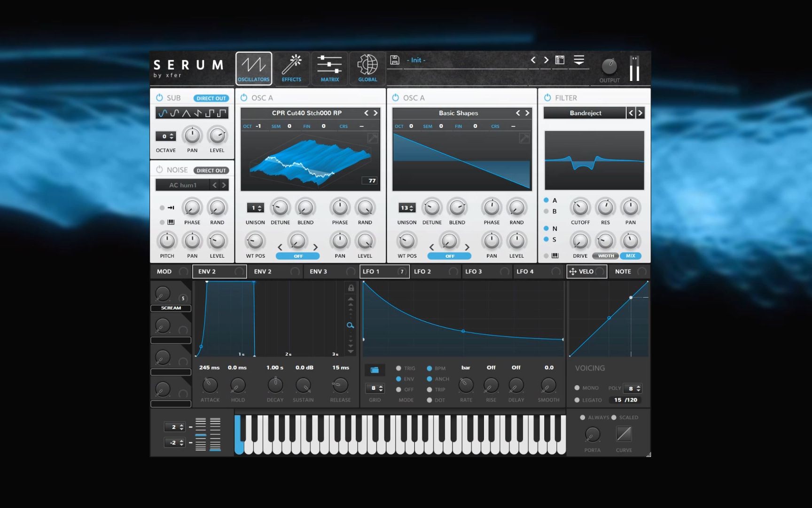Click the filter MIX button
The width and height of the screenshot is (812, 508).
(631, 256)
